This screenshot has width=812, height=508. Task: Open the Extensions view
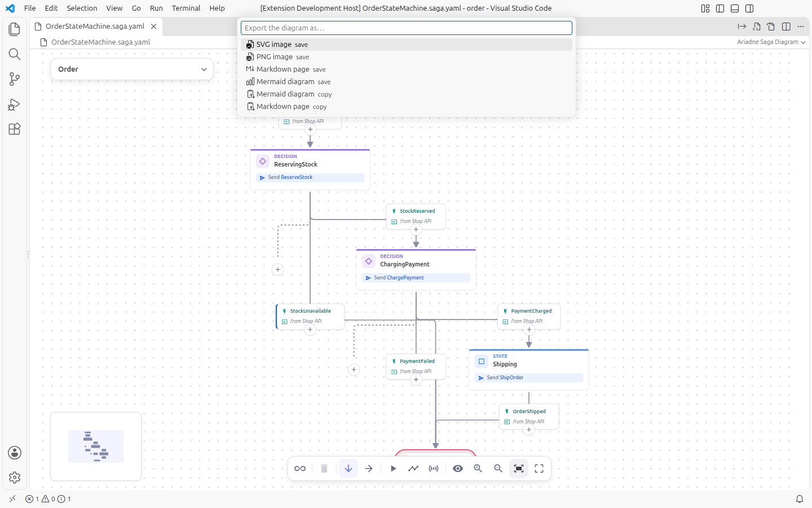[x=15, y=129]
